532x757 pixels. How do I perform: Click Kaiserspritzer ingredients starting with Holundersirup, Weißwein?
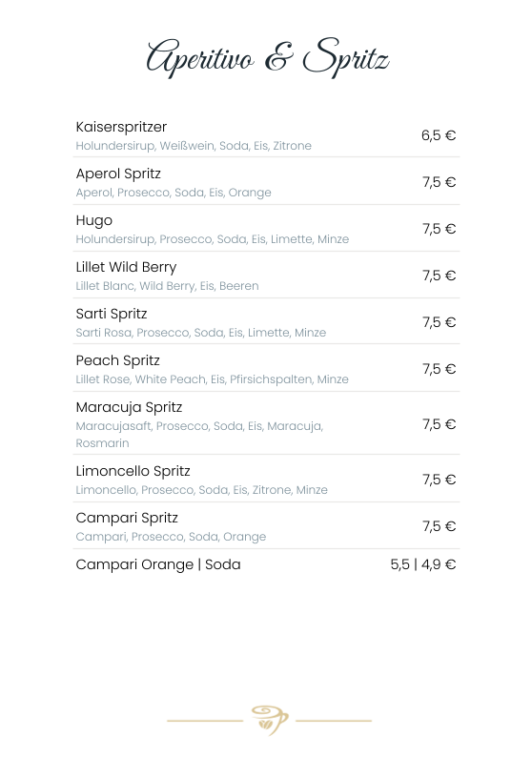pyautogui.click(x=194, y=146)
